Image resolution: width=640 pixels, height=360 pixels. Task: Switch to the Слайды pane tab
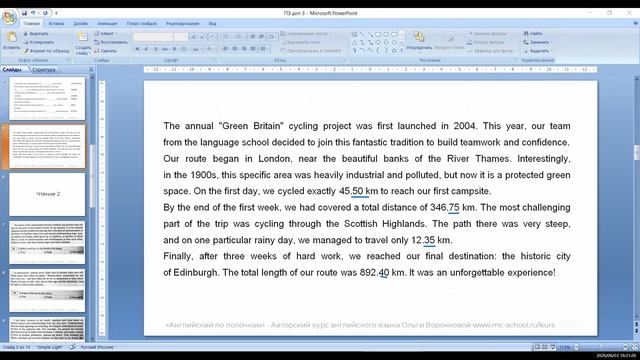click(x=13, y=70)
